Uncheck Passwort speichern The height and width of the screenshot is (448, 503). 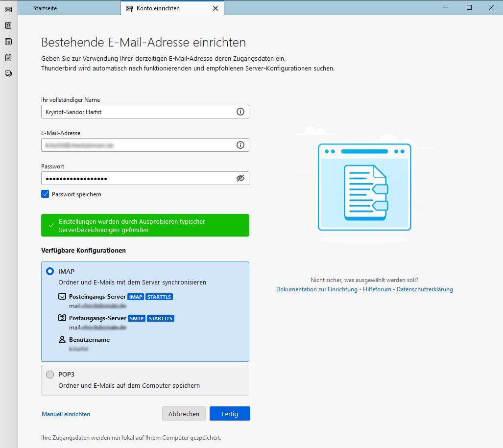click(x=45, y=194)
